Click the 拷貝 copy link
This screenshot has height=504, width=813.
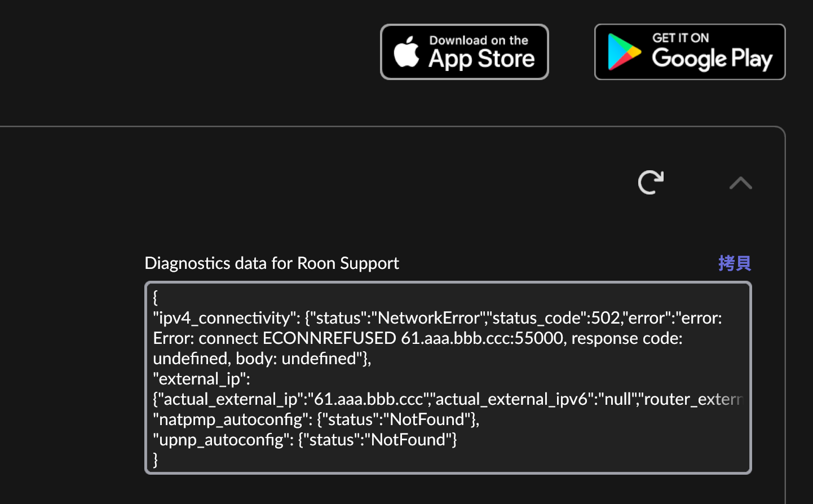734,263
